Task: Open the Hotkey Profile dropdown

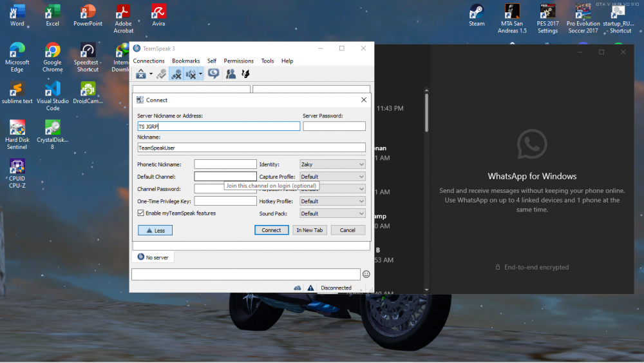Action: tap(332, 201)
